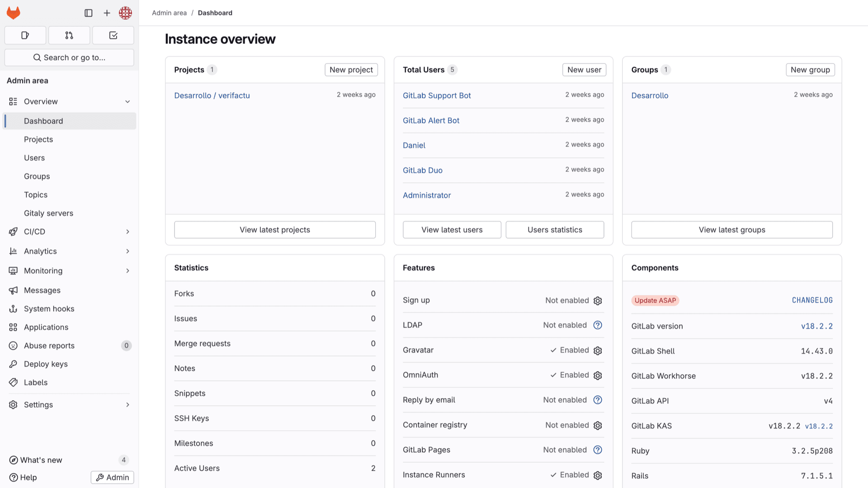Open GitLab Alert Bot user link
Viewport: 868px width, 488px height.
pyautogui.click(x=431, y=120)
